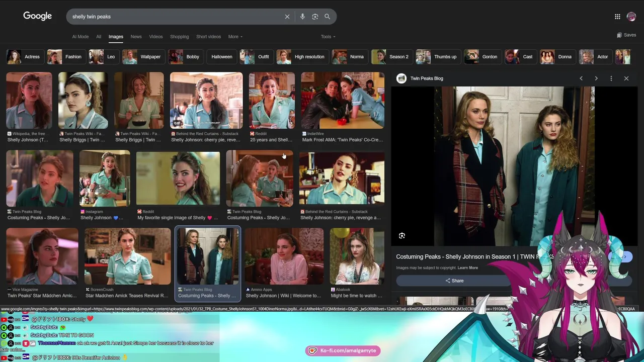The image size is (644, 362).
Task: Open Reddit 'My favorite single image' thumbnail
Action: pyautogui.click(x=178, y=178)
